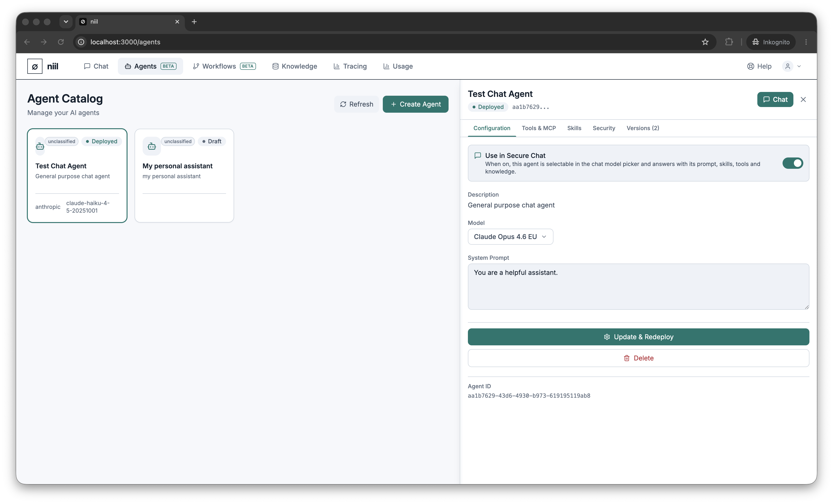
Task: Open the Chat page in navigation
Action: point(96,66)
